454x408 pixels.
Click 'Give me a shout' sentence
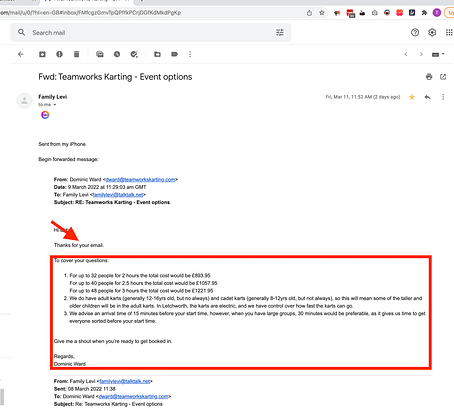tap(113, 341)
